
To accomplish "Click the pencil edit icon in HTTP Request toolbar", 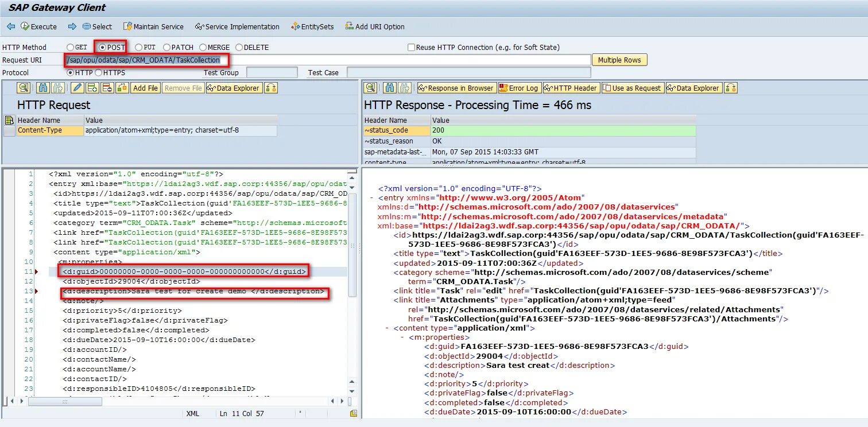I will click(x=78, y=88).
